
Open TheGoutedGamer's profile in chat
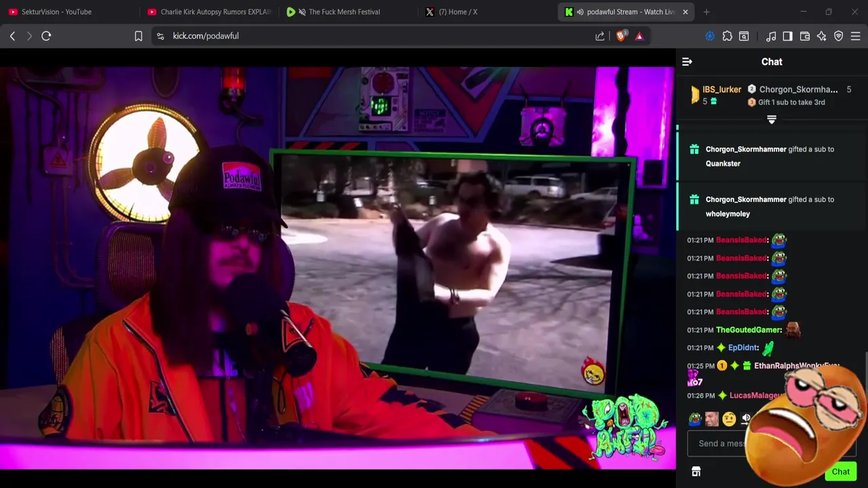(x=749, y=330)
